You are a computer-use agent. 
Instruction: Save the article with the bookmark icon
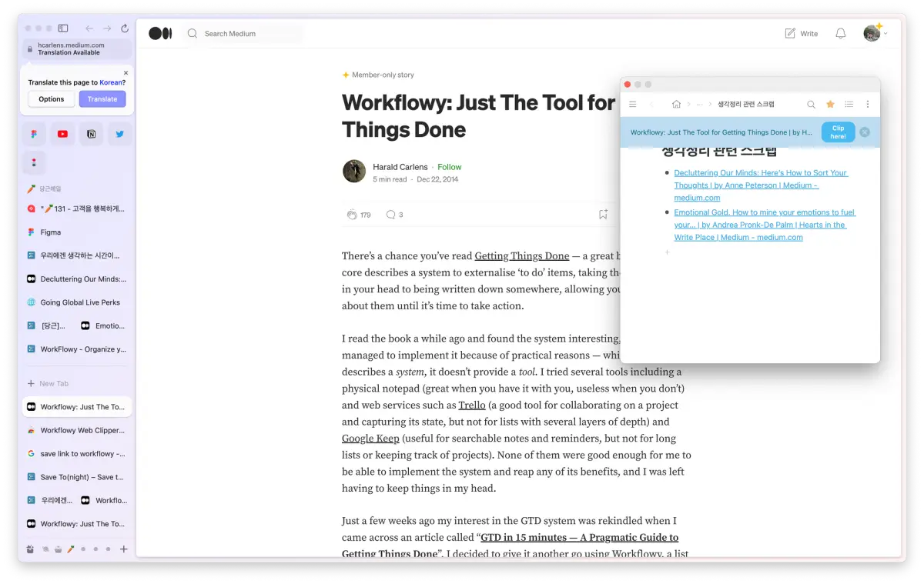click(603, 215)
